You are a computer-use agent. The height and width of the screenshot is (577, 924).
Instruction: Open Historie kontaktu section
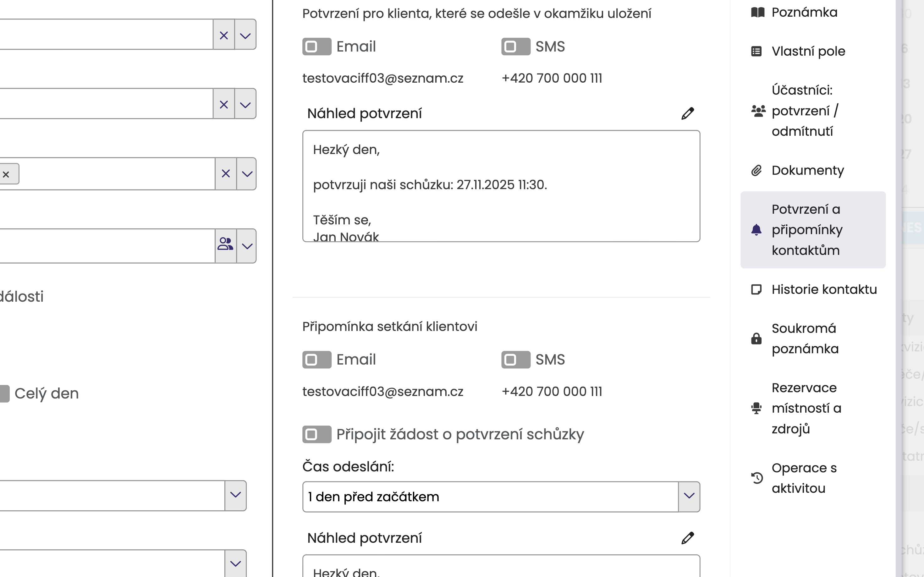824,289
